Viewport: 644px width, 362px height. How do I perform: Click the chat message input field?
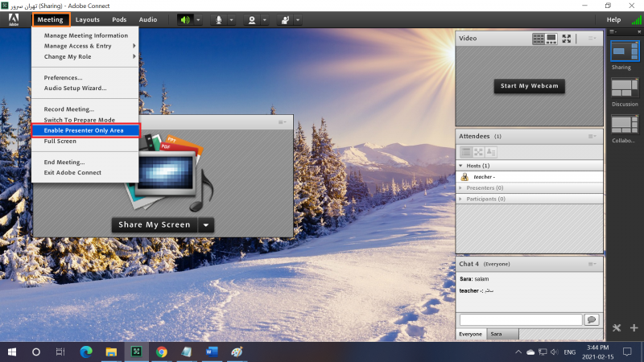tap(520, 319)
